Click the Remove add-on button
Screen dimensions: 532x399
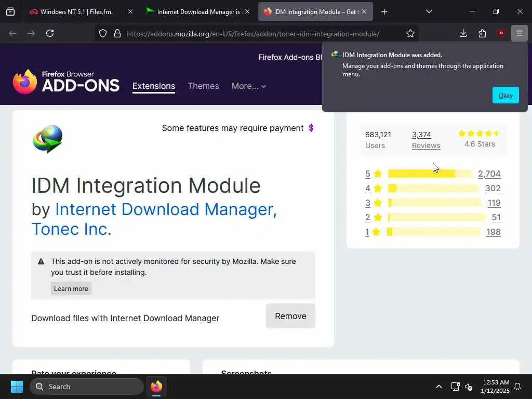point(290,316)
